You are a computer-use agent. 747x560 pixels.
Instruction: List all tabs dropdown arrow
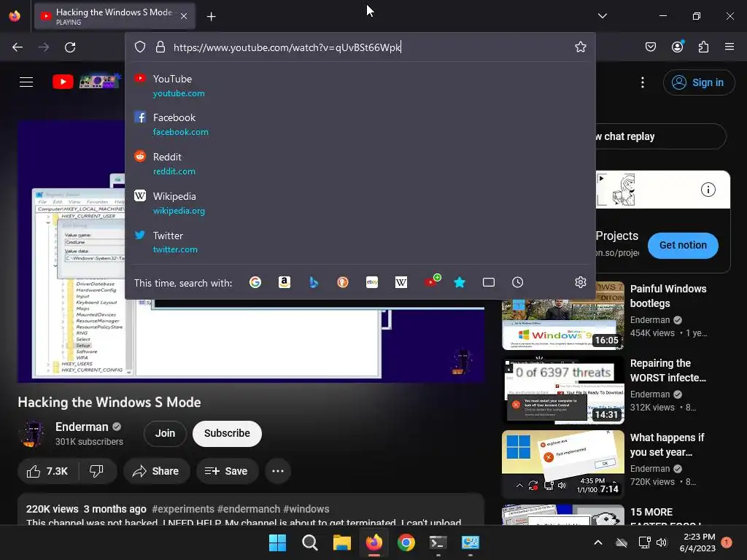[x=602, y=16]
